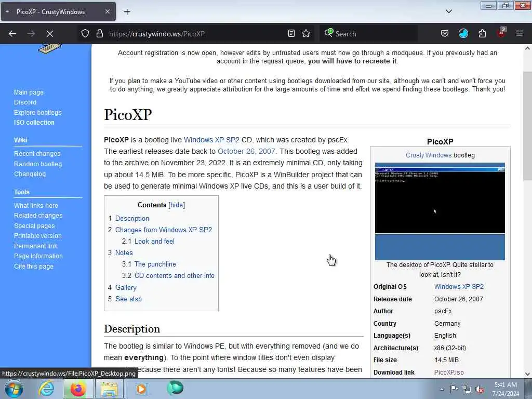Open Special pages link

point(34,225)
